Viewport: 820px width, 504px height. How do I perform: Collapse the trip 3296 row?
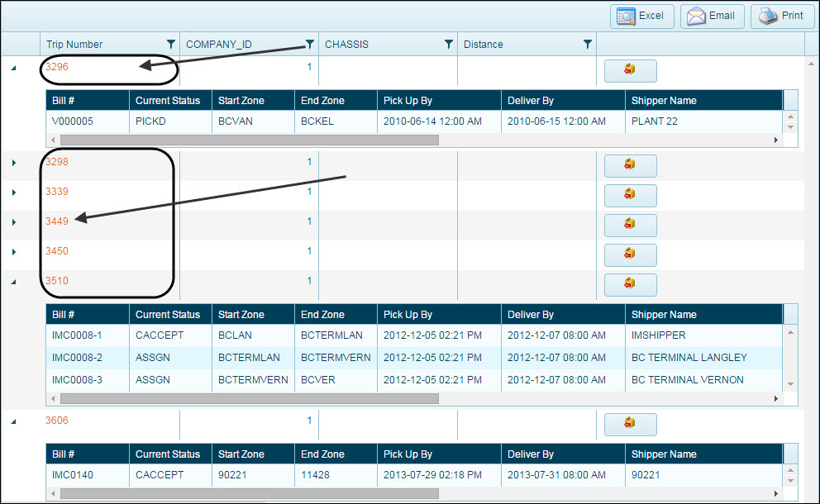[x=13, y=68]
